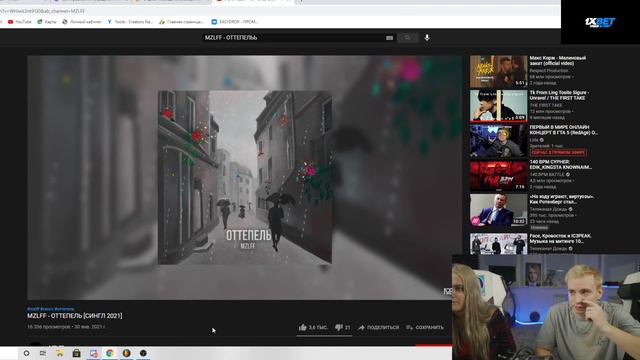Click the voice search microphone icon

[427, 38]
